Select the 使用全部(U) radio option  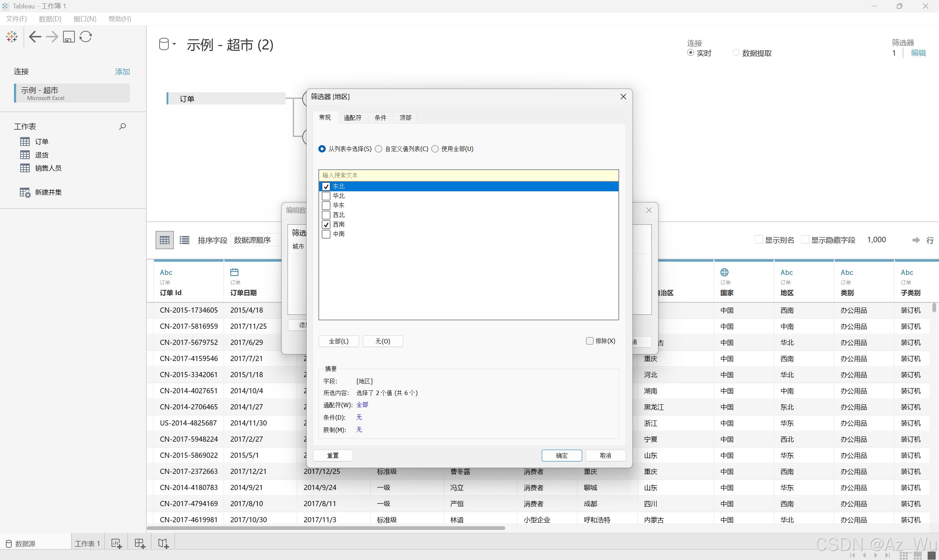tap(435, 149)
